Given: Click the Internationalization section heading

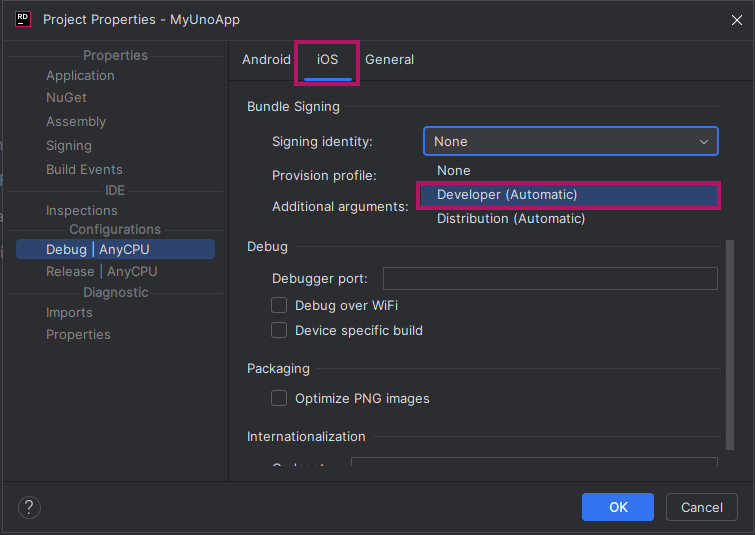Looking at the screenshot, I should 306,436.
